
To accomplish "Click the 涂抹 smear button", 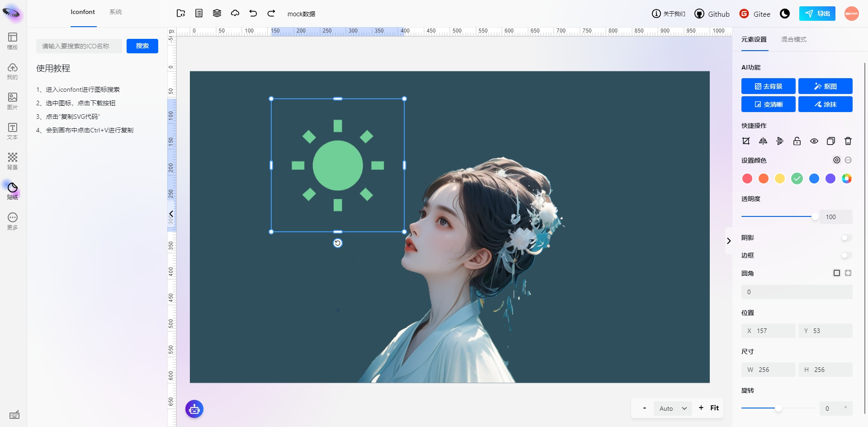I will pyautogui.click(x=826, y=104).
